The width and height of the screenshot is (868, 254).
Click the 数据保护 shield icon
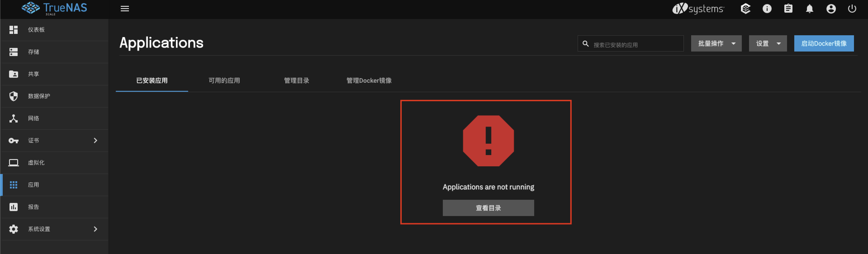pos(14,96)
